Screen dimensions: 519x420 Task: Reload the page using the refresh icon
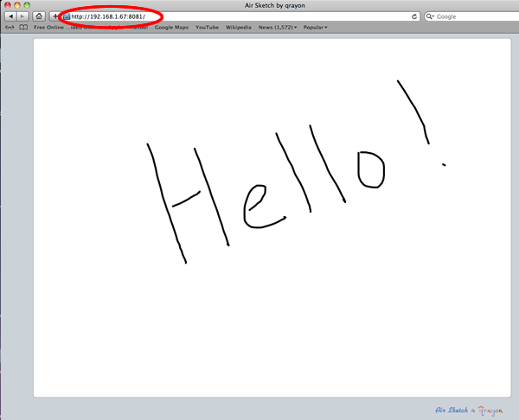(414, 16)
